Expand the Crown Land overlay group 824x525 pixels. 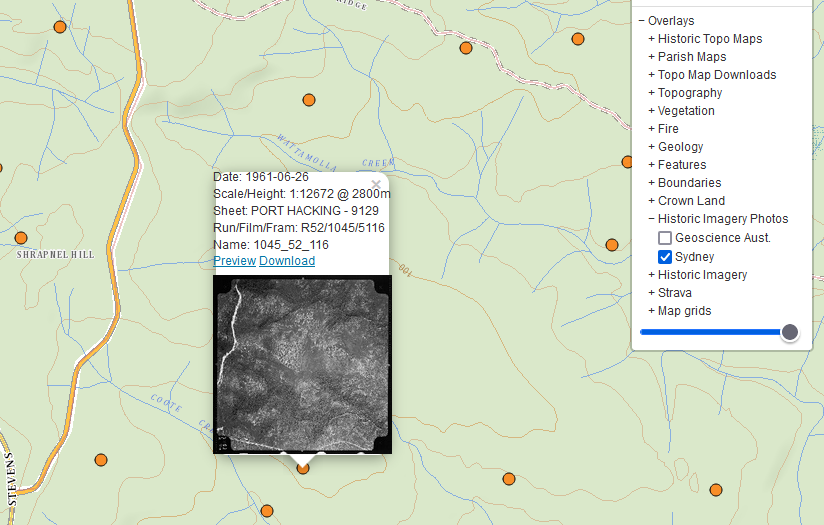[x=652, y=201]
